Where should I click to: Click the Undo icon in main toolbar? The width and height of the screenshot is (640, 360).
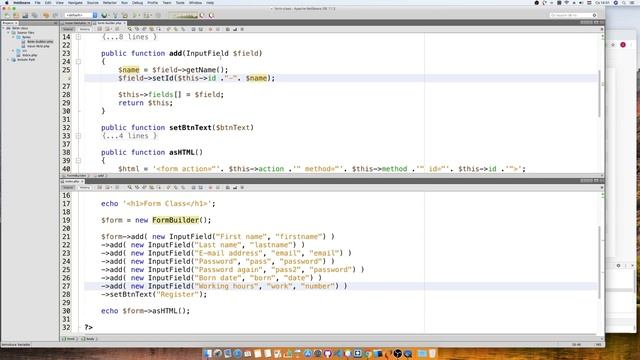click(x=46, y=16)
